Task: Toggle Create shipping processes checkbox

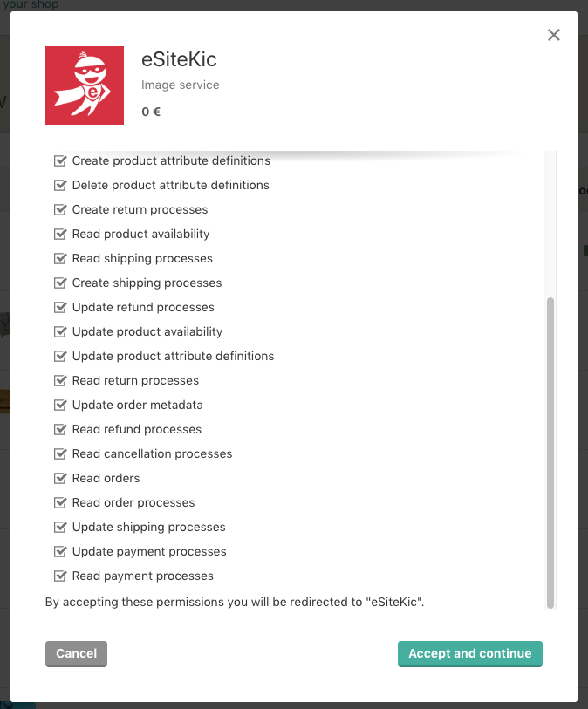Action: click(x=60, y=283)
